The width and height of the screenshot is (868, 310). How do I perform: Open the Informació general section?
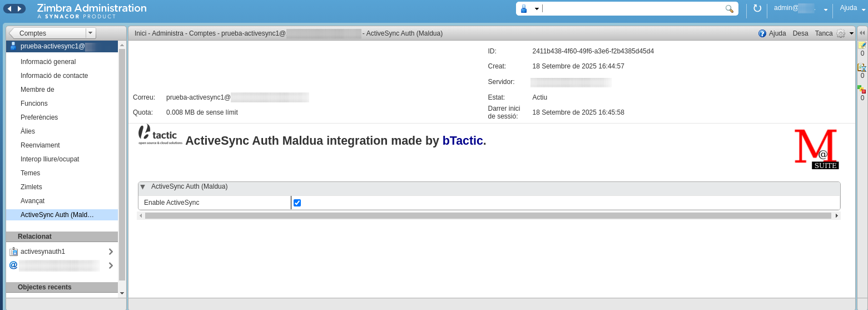click(x=48, y=62)
